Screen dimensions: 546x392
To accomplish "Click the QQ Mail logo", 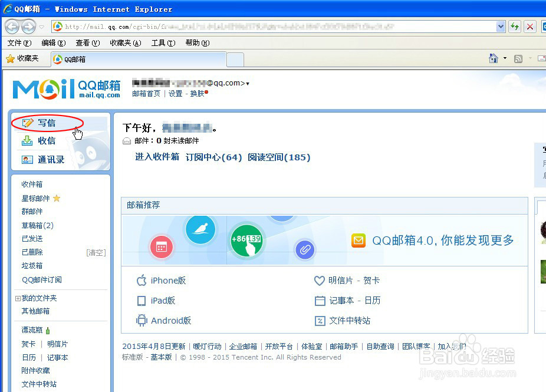I will click(66, 89).
